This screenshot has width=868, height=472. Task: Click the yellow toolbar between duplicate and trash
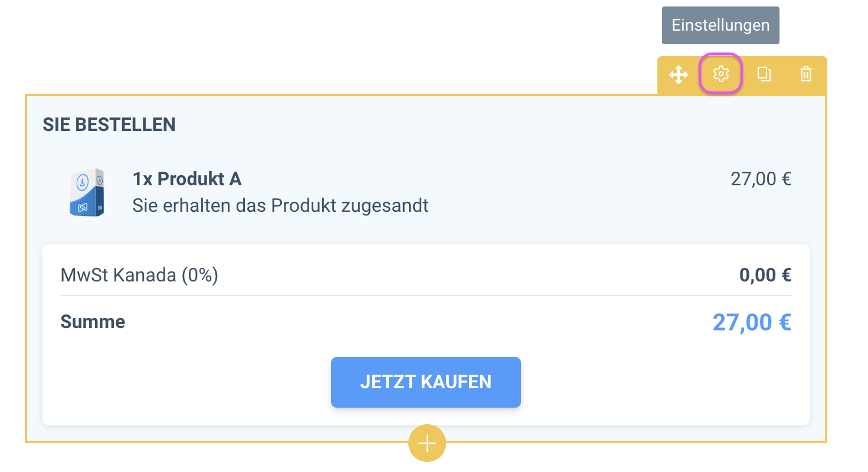coord(785,75)
